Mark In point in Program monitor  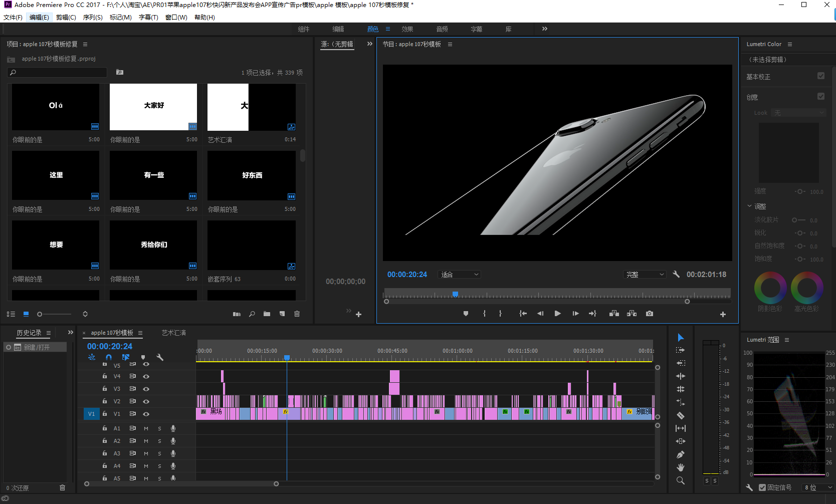pyautogui.click(x=484, y=314)
